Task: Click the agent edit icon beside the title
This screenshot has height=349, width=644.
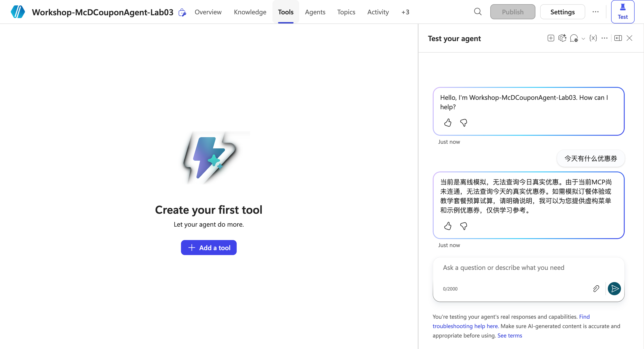Action: coord(182,12)
